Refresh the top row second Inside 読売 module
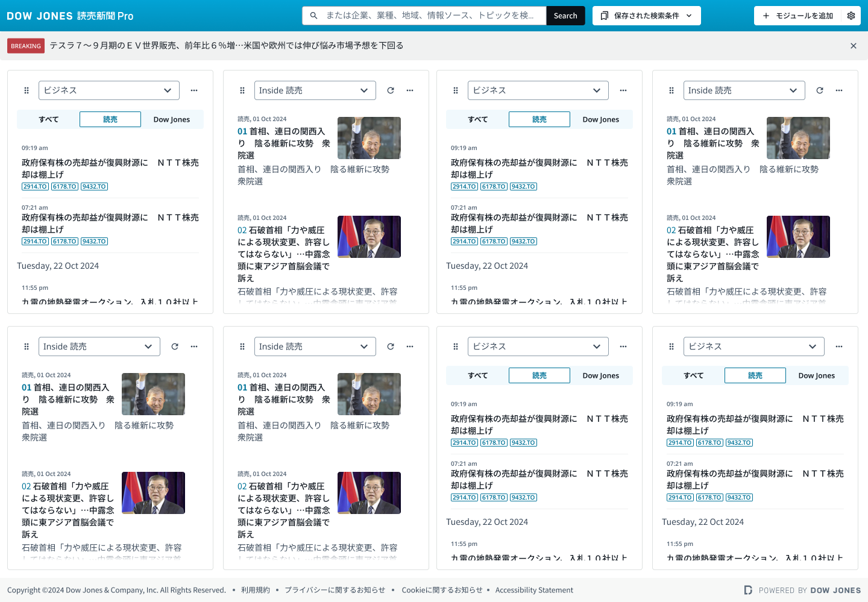 pyautogui.click(x=391, y=90)
